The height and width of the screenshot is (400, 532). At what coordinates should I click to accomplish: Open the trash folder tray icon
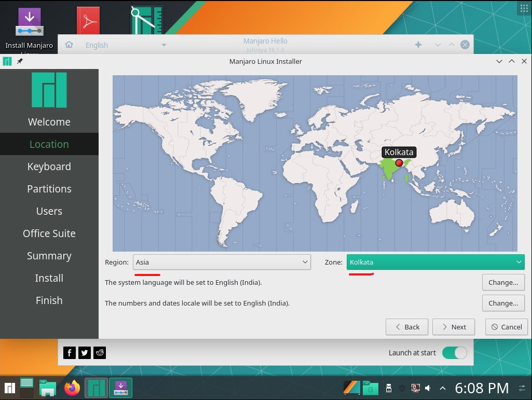pos(371,388)
